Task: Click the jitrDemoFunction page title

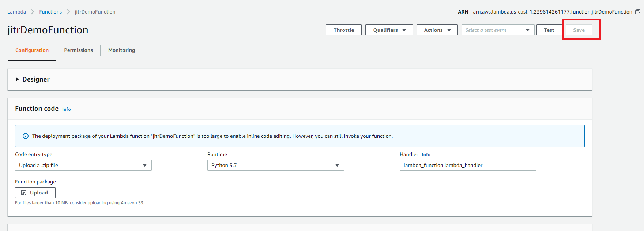Action: [48, 30]
